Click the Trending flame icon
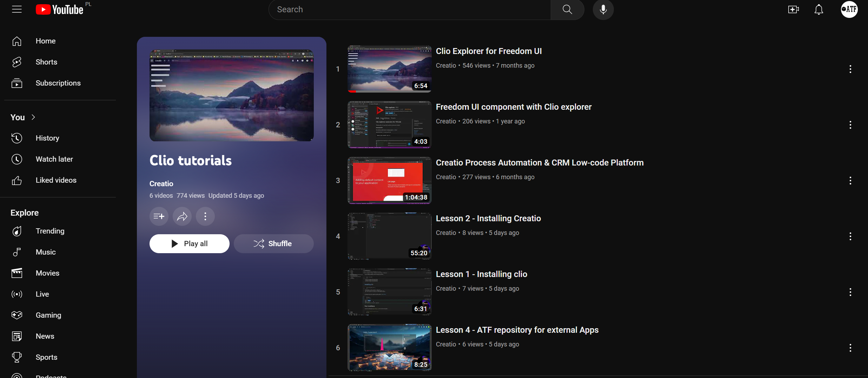The height and width of the screenshot is (378, 868). [17, 231]
